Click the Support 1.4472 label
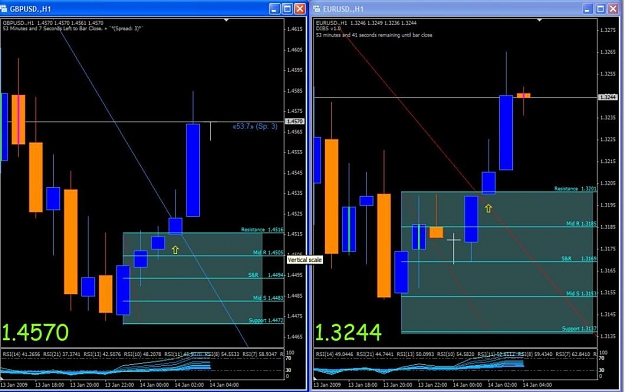The width and height of the screenshot is (625, 392). point(266,320)
